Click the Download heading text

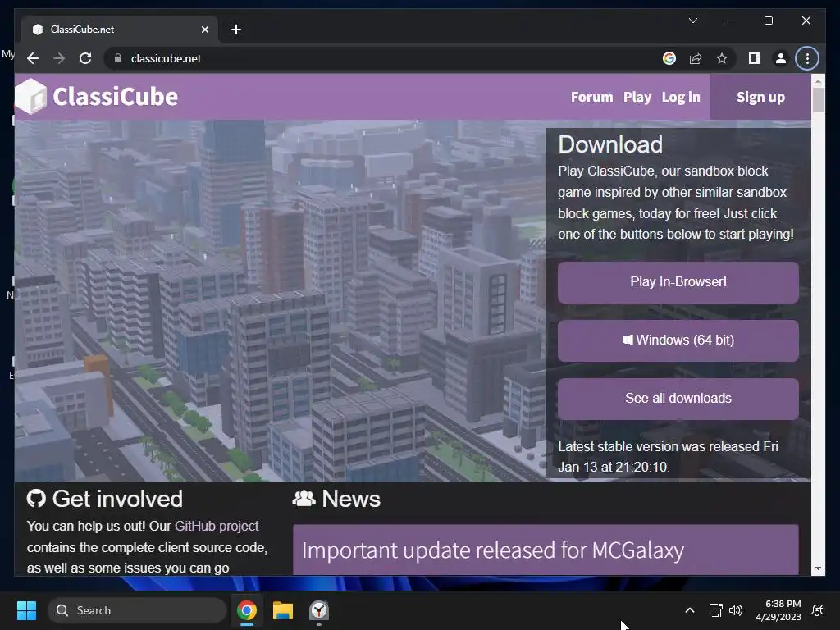click(x=610, y=144)
